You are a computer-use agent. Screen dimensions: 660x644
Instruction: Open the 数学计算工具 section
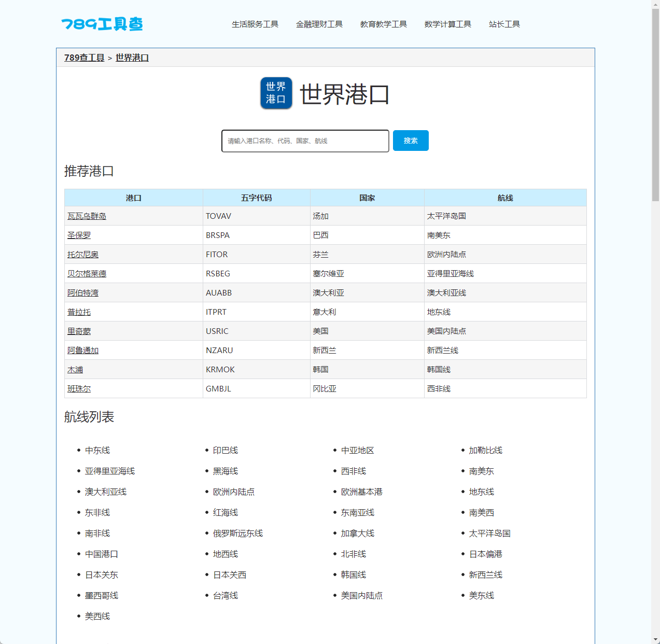447,24
